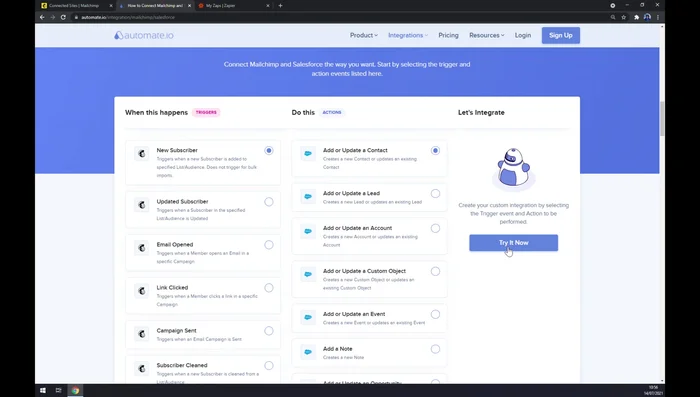Click the Sign Up button
This screenshot has width=700, height=397.
[561, 35]
